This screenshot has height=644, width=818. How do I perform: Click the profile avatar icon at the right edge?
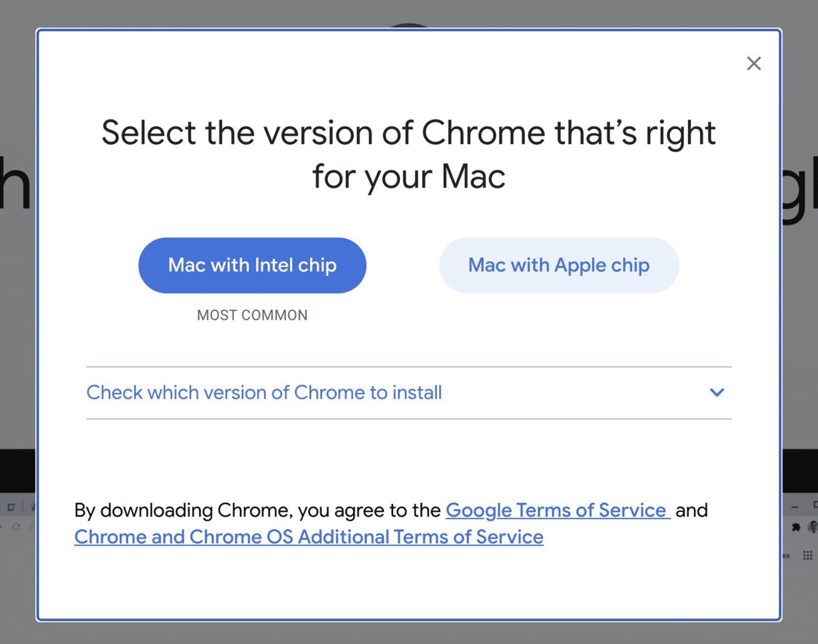coord(813,527)
